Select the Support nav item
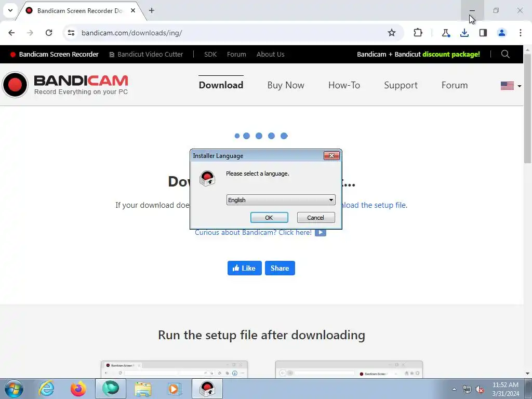Viewport: 532px width, 399px height. [401, 85]
